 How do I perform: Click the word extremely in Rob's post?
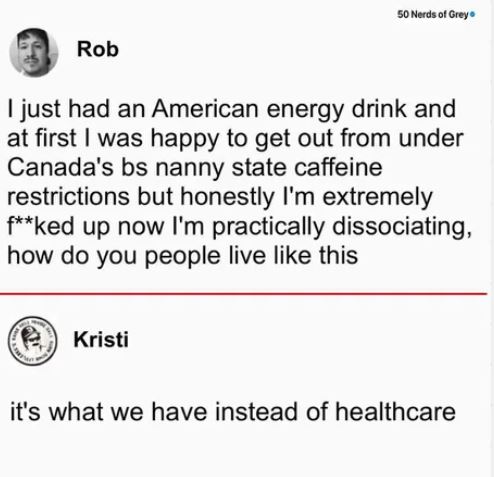(378, 198)
